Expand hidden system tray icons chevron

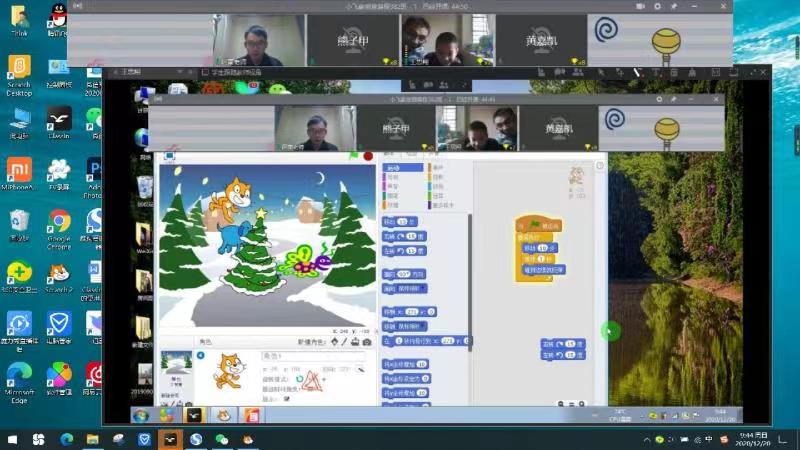[x=646, y=439]
